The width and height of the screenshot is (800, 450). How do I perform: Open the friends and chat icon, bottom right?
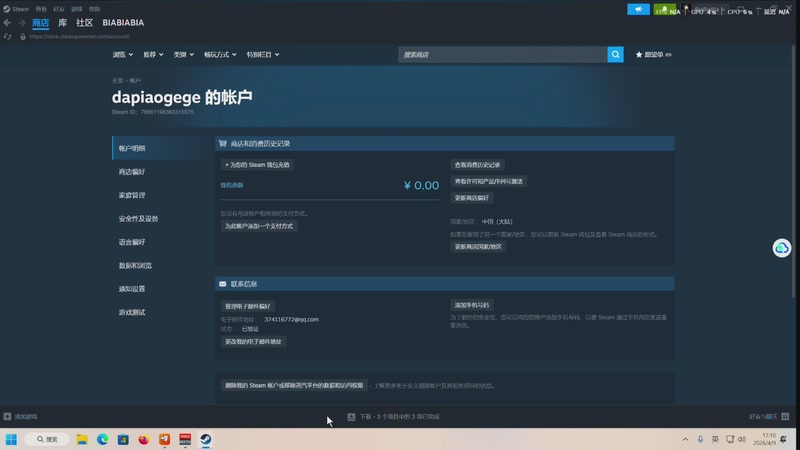coord(785,416)
